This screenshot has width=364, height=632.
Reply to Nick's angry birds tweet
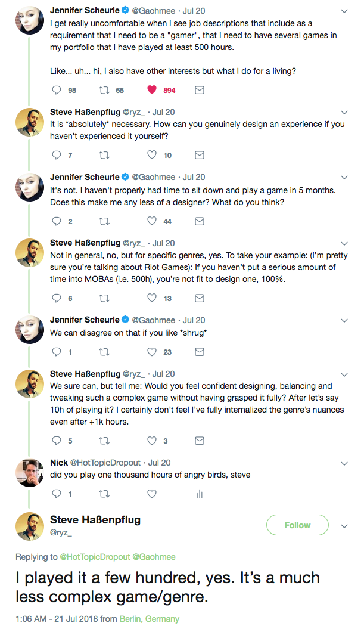[57, 494]
